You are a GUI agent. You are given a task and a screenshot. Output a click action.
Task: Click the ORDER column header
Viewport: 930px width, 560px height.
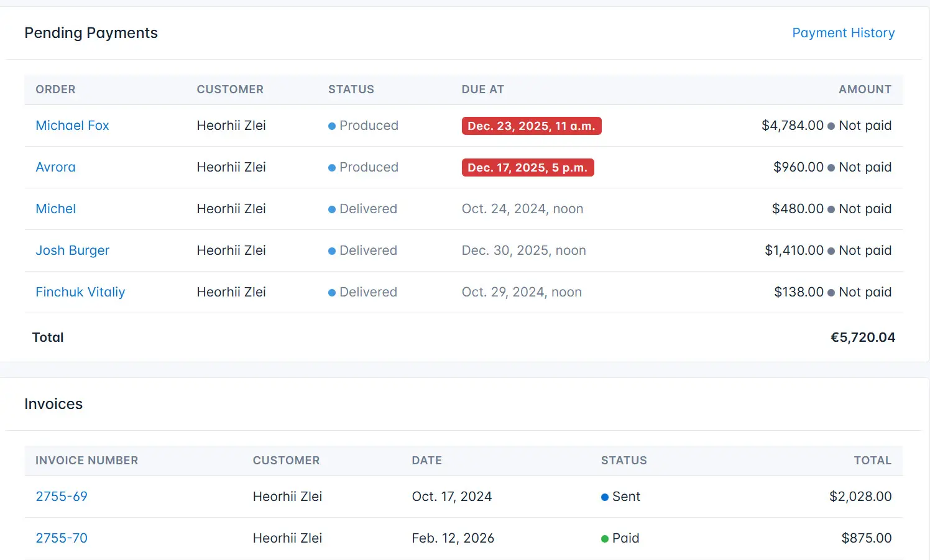[55, 90]
